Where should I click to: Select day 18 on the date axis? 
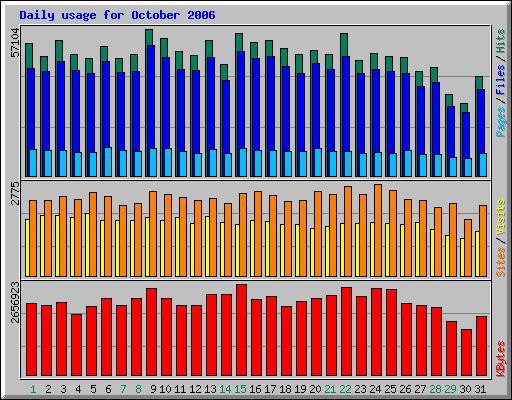(285, 389)
